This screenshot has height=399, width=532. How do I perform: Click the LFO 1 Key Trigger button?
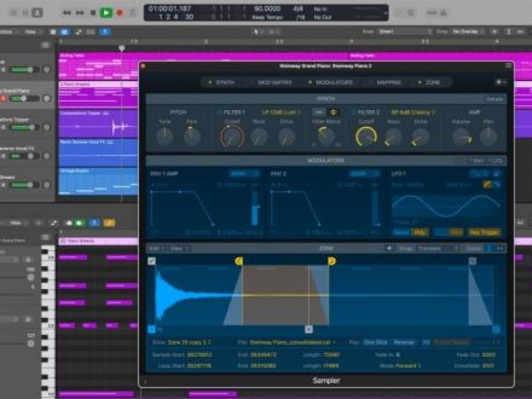484,232
